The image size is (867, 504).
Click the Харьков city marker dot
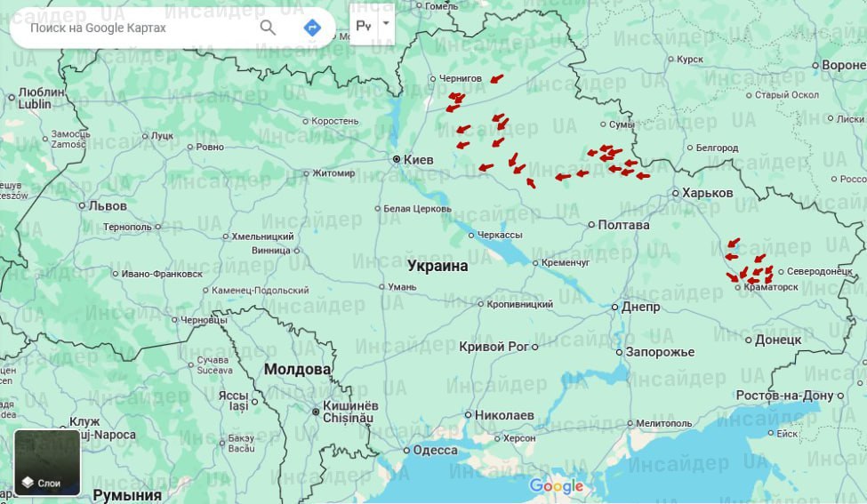point(675,193)
